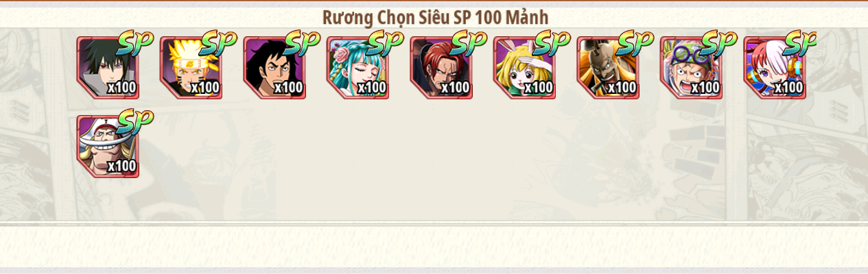Tap the x100 count on teal-haired woman icon
Screen dimensions: 868x274
pyautogui.click(x=372, y=88)
